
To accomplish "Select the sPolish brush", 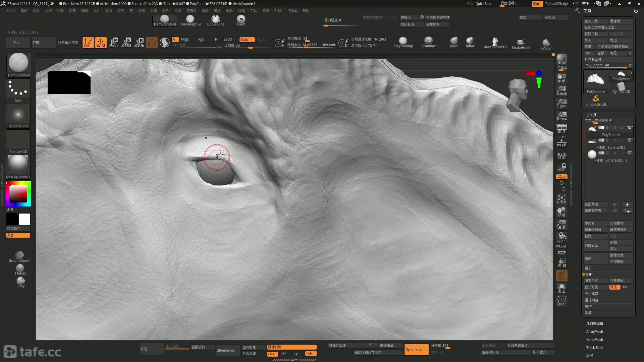I will [x=546, y=44].
